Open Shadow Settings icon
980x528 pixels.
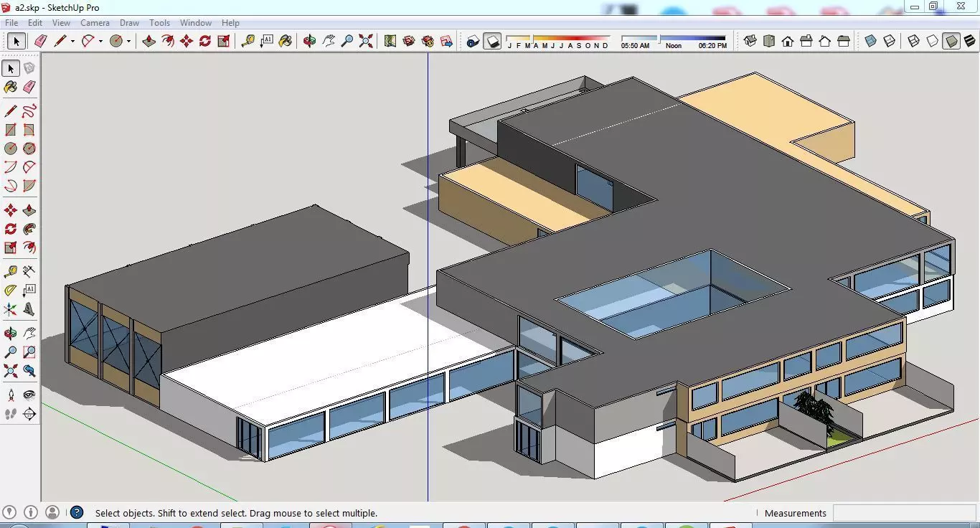click(x=473, y=41)
